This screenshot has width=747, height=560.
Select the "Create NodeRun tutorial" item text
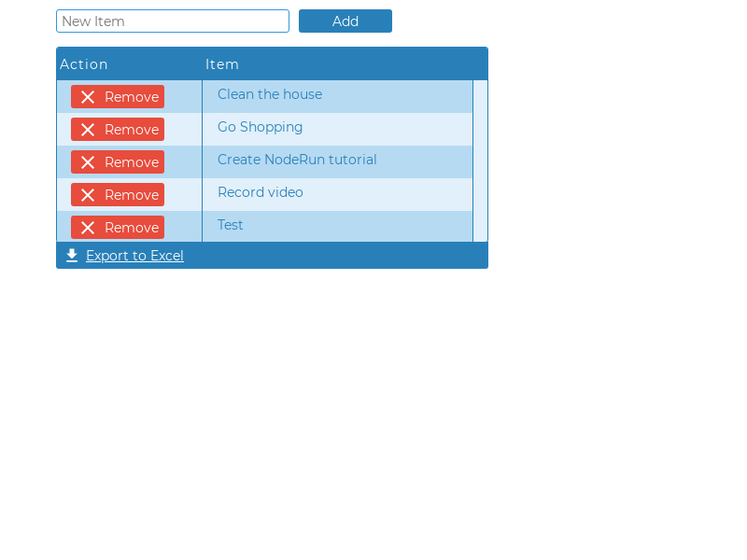[297, 160]
